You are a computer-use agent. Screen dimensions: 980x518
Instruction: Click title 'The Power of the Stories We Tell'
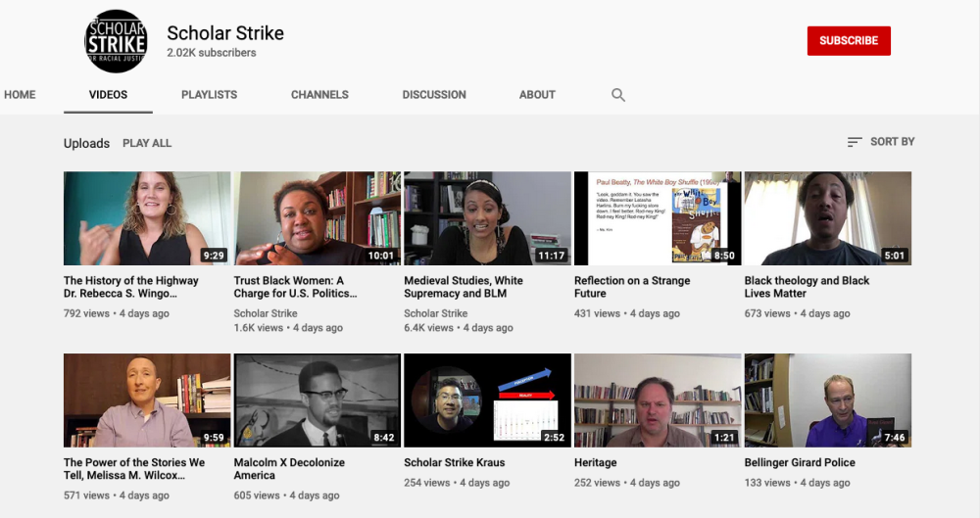(133, 469)
